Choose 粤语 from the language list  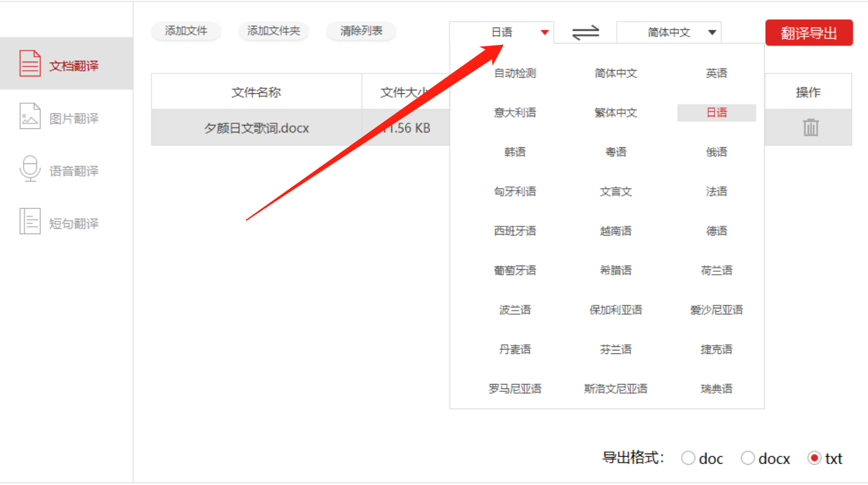pyautogui.click(x=616, y=151)
